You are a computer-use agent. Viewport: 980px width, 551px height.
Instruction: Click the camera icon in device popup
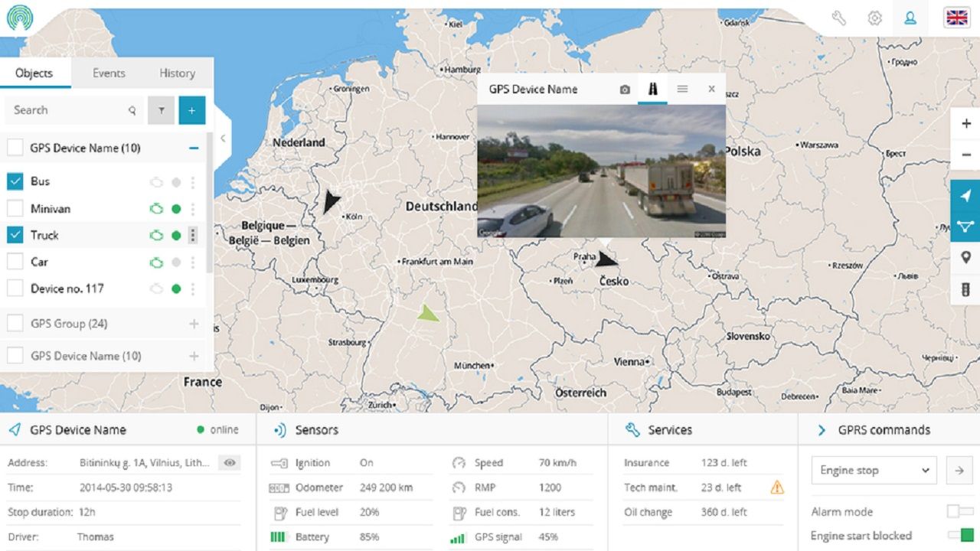point(625,90)
